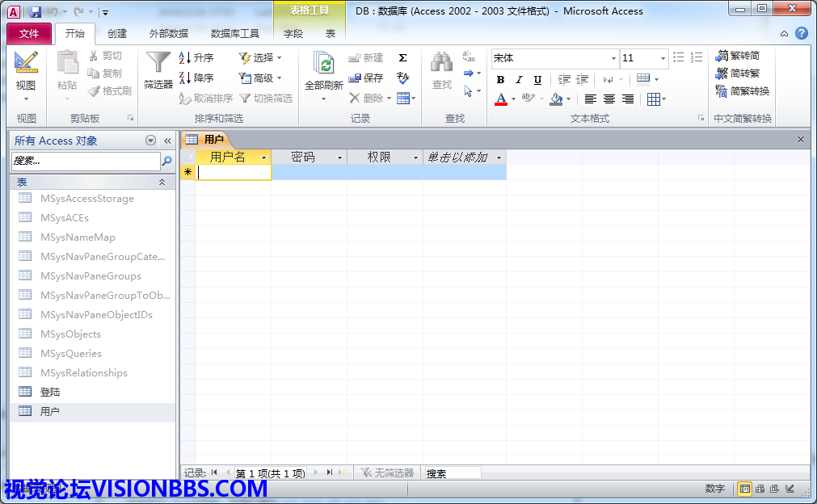Collapse the 表 group in navigation pane
The width and height of the screenshot is (817, 504).
point(162,183)
